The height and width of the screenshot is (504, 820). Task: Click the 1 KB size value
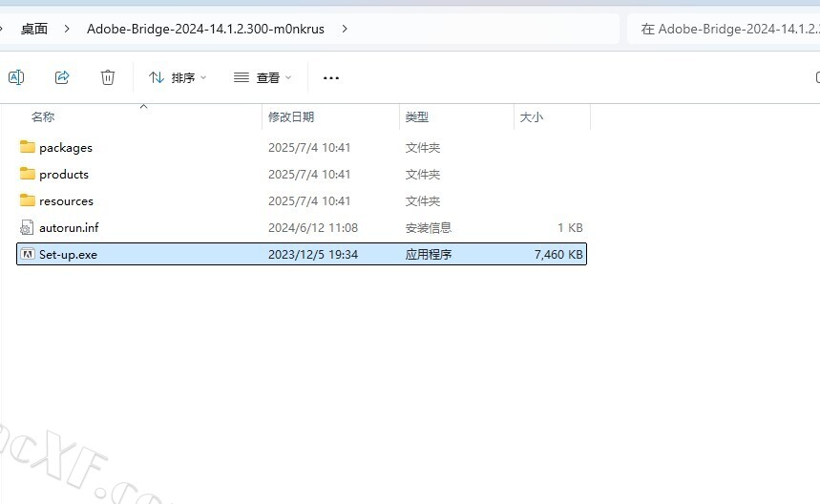570,228
